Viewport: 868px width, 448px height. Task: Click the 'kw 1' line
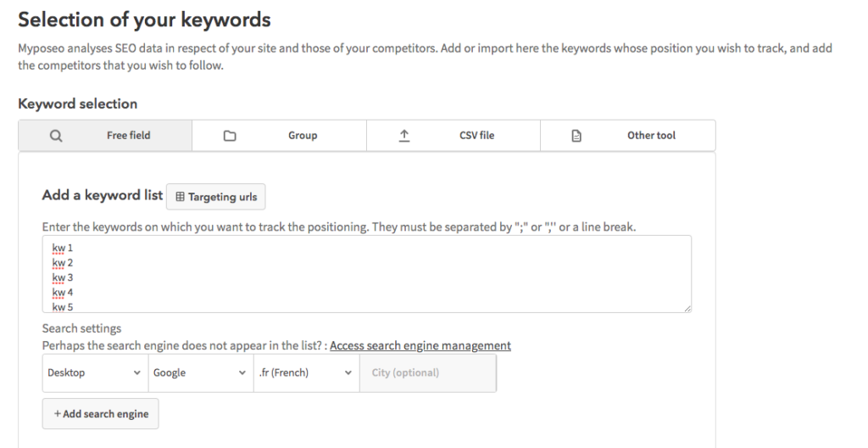[x=63, y=248]
